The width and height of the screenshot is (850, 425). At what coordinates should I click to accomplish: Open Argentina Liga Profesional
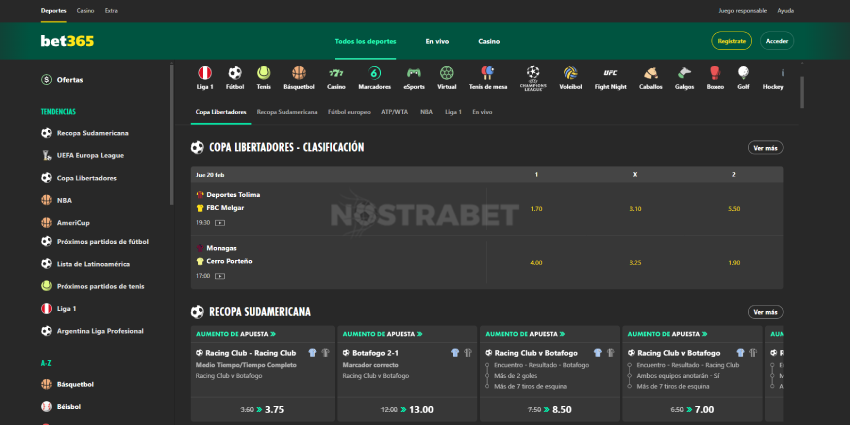point(92,331)
